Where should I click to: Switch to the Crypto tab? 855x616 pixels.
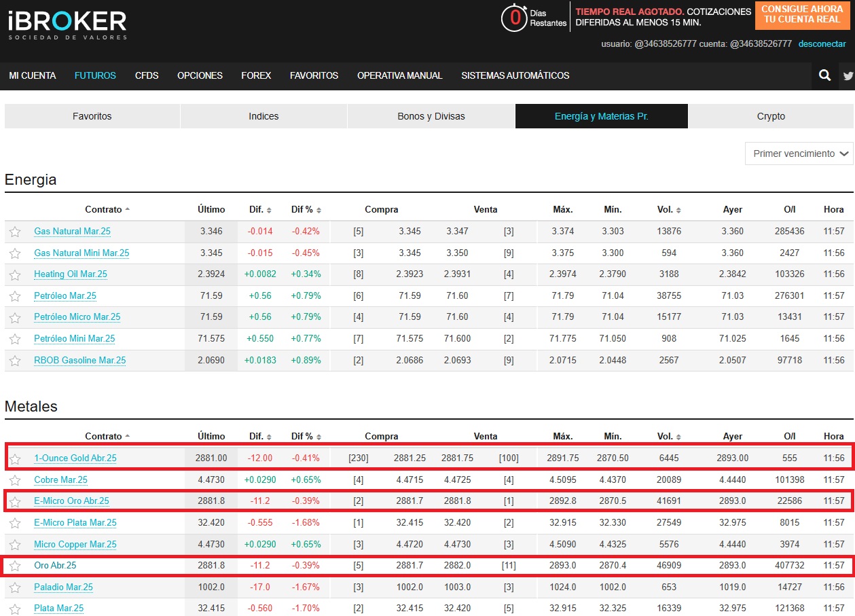771,115
